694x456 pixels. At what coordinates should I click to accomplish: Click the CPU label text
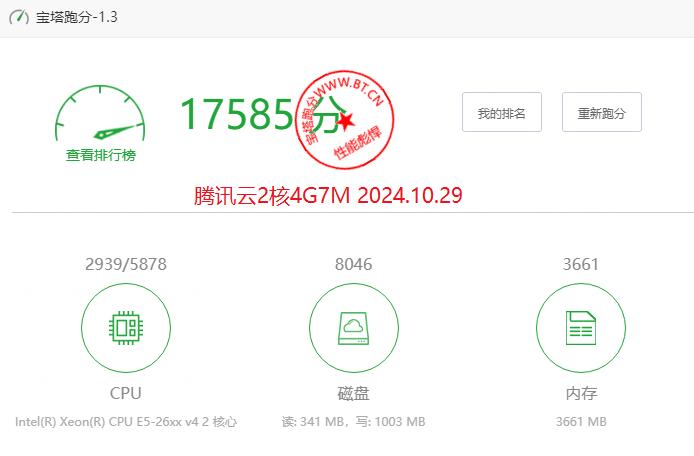pyautogui.click(x=126, y=393)
